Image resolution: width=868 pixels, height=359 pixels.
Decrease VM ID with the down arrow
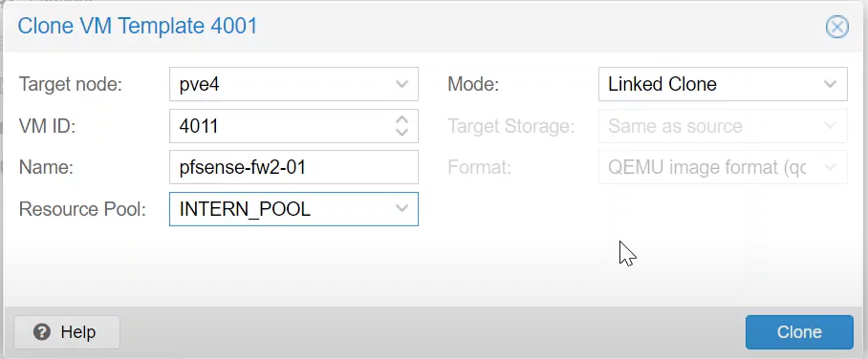pos(401,132)
